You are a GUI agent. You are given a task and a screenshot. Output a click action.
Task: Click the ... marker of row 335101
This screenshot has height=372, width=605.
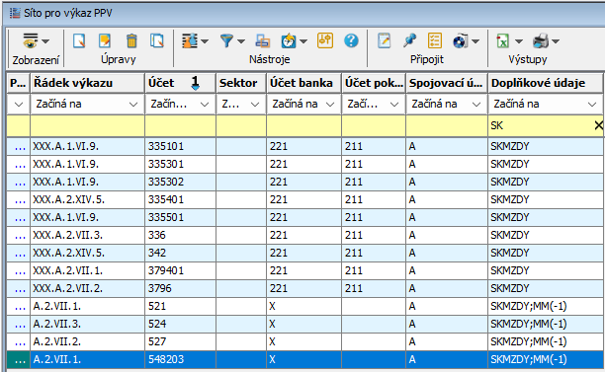point(19,146)
